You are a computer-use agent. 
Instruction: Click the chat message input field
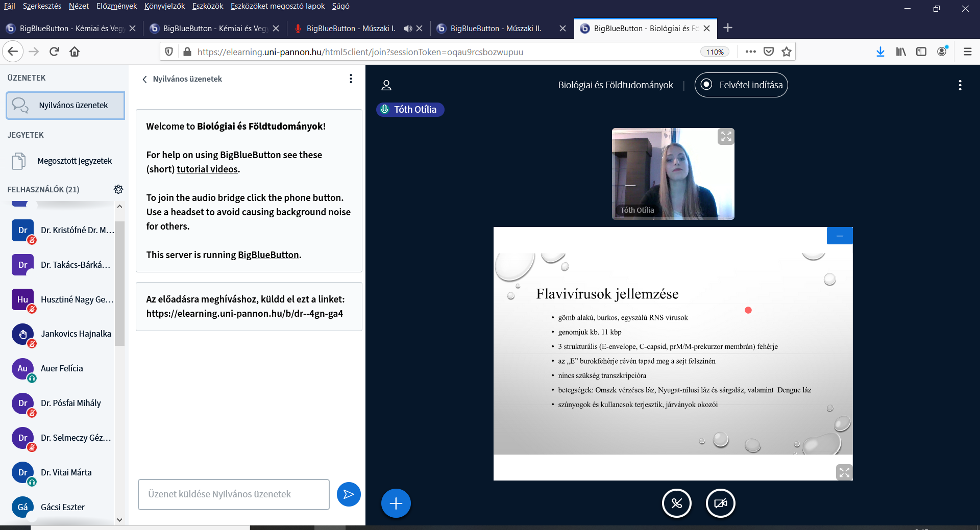click(x=233, y=494)
